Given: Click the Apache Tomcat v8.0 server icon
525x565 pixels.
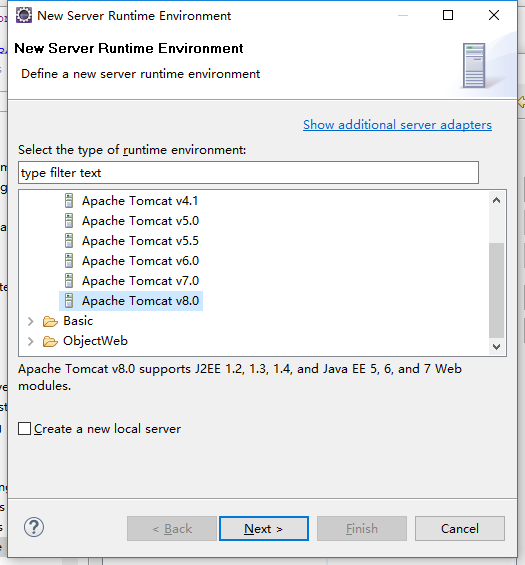Looking at the screenshot, I should click(69, 301).
